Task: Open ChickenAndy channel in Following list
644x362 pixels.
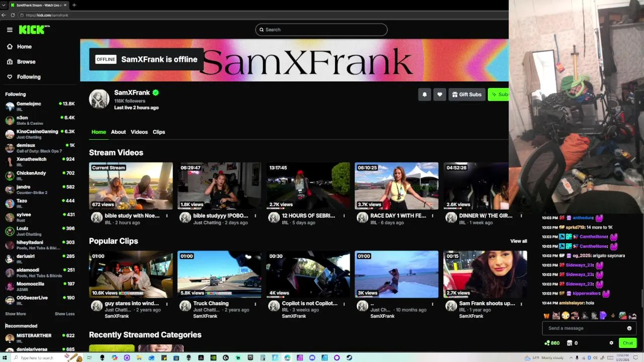Action: [x=40, y=175]
